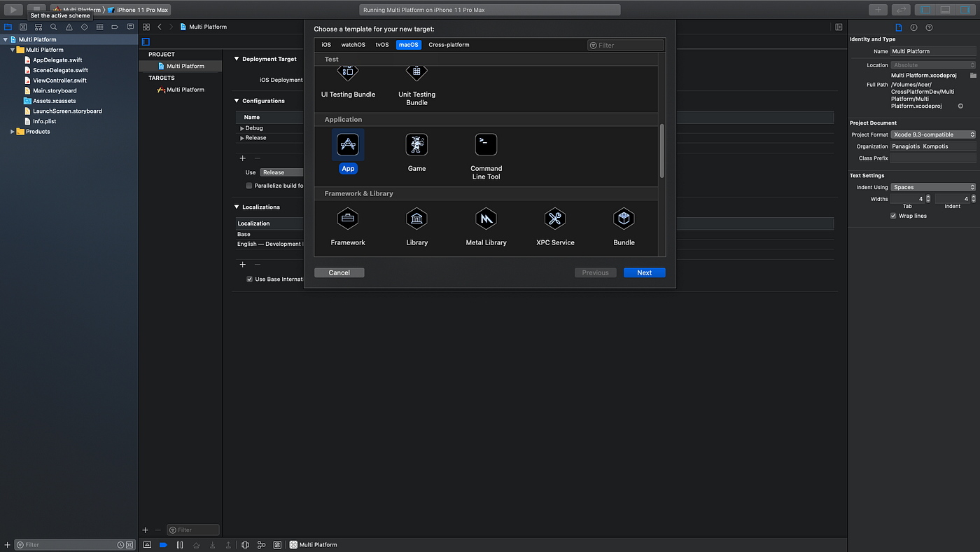This screenshot has height=552, width=980.
Task: Open Debug View Hierarchy icon
Action: [x=245, y=544]
